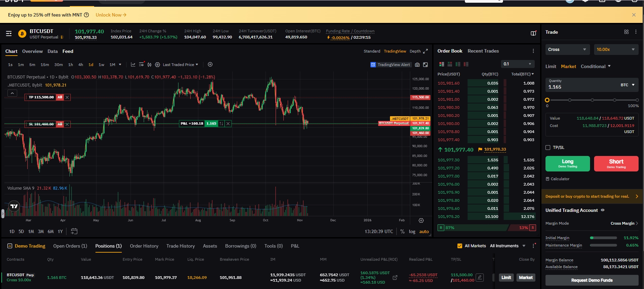Open the Cross margin mode dropdown
Screen dimensions: 644x289
coord(567,50)
